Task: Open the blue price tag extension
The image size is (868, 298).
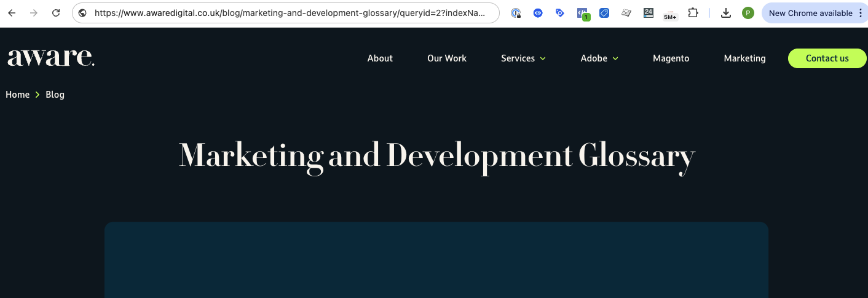Action: 604,13
